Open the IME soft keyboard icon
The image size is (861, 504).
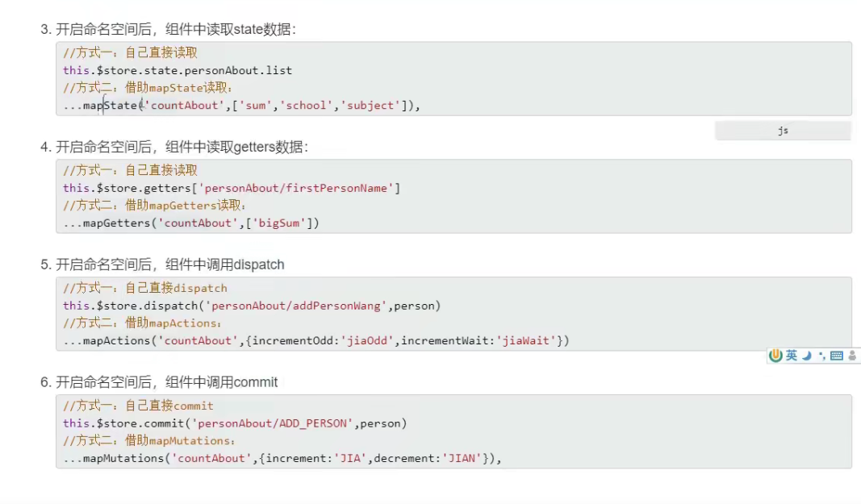point(836,356)
